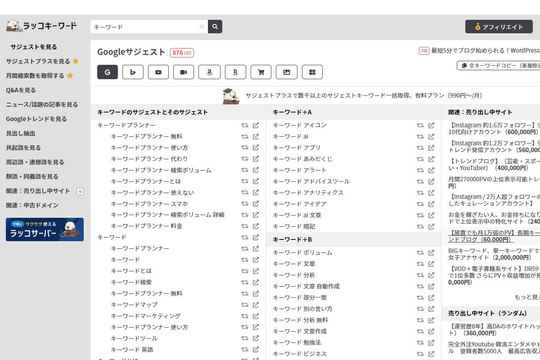This screenshot has height=360, width=540.
Task: Re-search icon for キーワードプランナー 使えない
Action: pos(245,193)
